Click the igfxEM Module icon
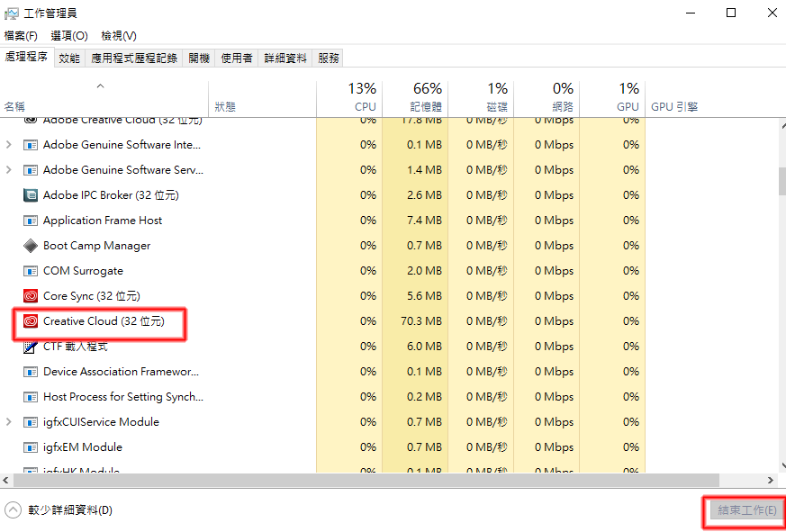 coord(32,447)
